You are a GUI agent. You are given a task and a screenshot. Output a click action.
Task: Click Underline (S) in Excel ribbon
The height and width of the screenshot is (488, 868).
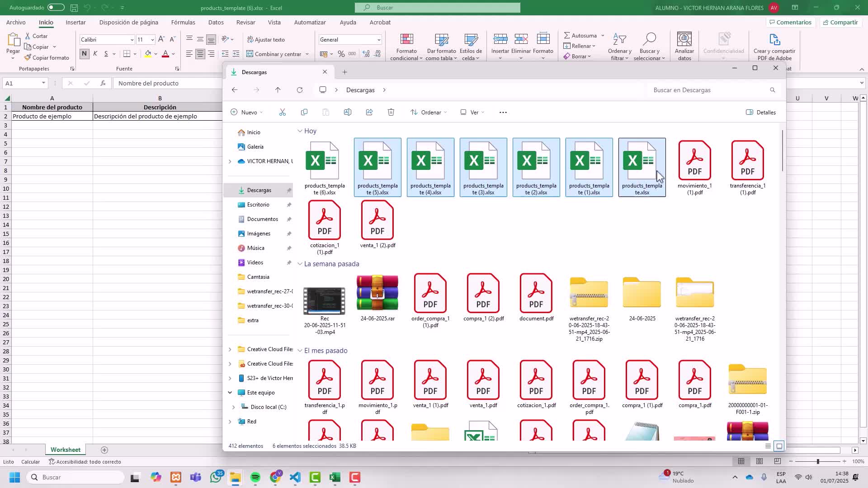106,54
